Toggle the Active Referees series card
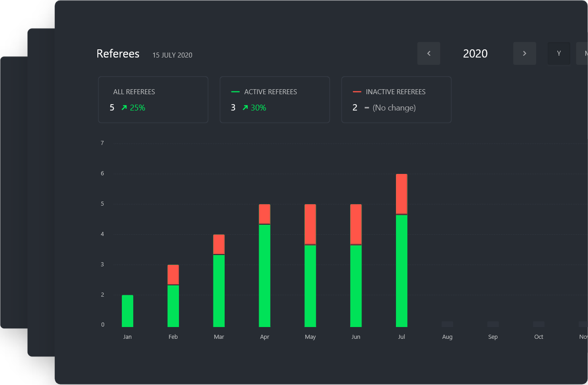This screenshot has height=385, width=588. coord(275,100)
